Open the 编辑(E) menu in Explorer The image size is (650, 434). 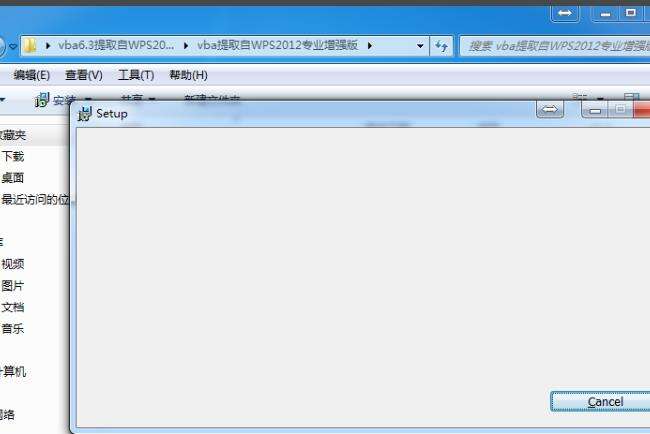32,75
